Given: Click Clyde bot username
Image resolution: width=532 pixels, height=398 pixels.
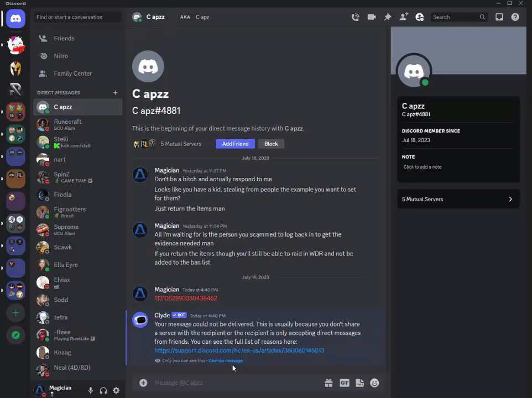Looking at the screenshot, I should point(162,315).
